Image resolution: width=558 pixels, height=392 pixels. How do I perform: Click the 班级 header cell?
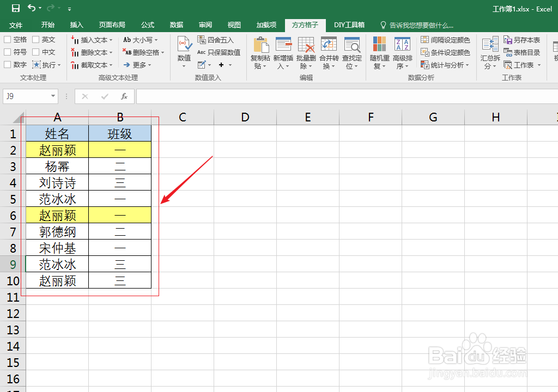120,133
